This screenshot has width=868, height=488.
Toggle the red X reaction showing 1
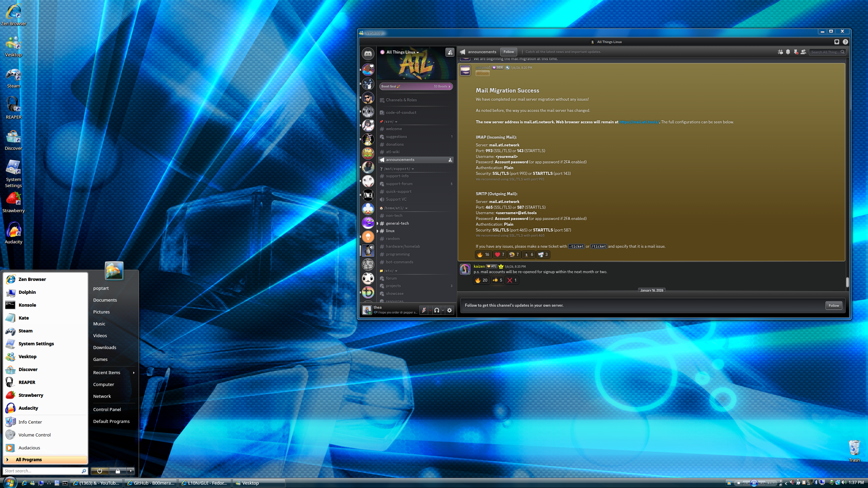coord(512,280)
